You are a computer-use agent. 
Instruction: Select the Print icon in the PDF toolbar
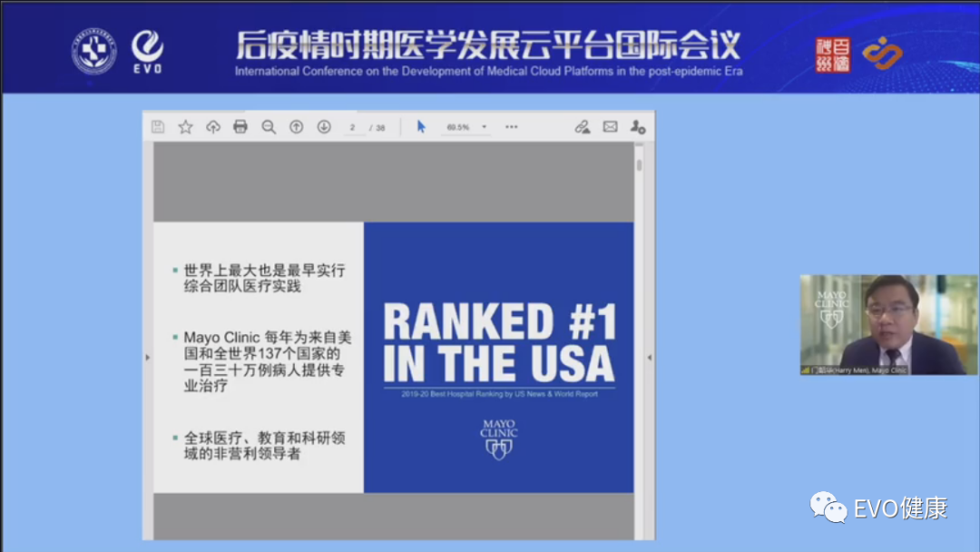coord(240,127)
